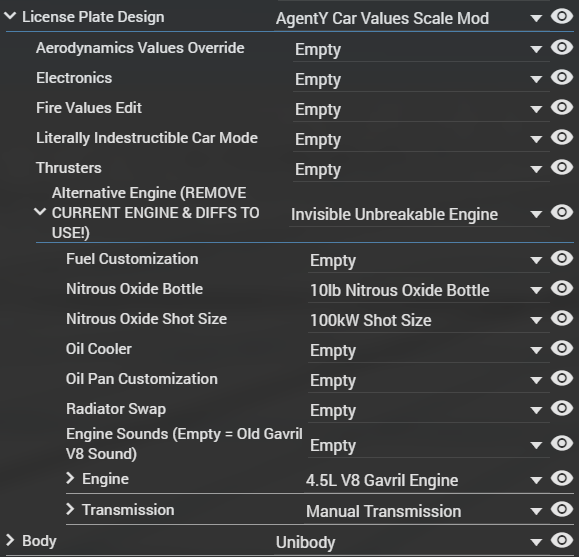
Task: Open the Electronics slot dropdown
Action: pos(535,79)
